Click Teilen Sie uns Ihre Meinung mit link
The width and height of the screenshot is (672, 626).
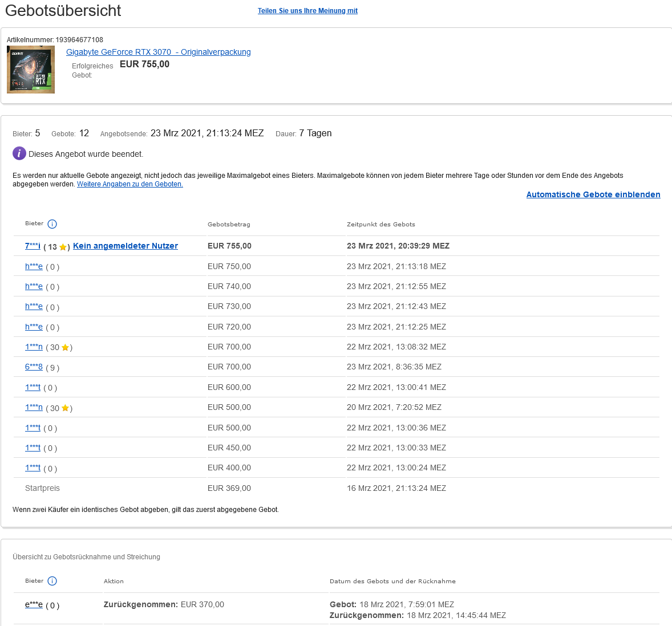[x=307, y=11]
